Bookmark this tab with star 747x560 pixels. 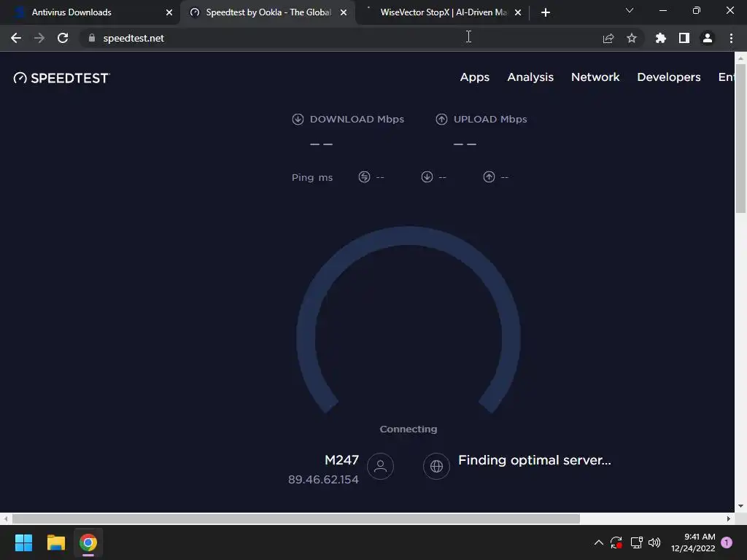tap(631, 38)
